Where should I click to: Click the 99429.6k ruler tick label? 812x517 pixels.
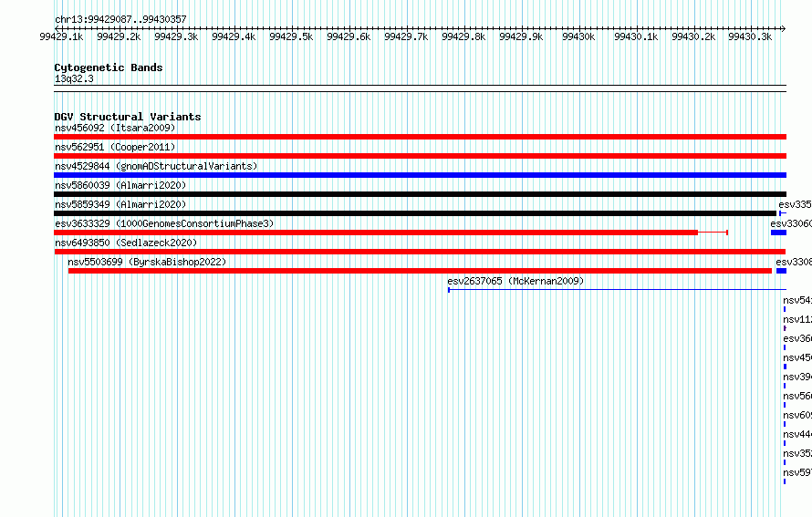349,36
